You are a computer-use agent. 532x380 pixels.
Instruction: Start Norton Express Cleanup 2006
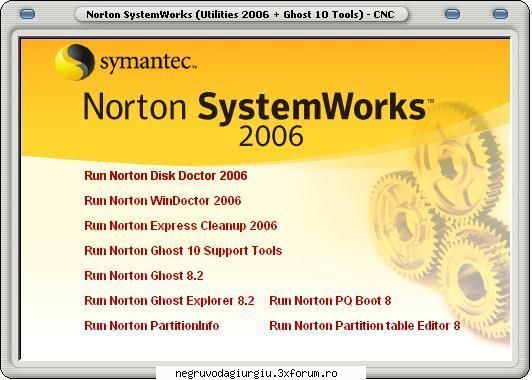[x=180, y=226]
